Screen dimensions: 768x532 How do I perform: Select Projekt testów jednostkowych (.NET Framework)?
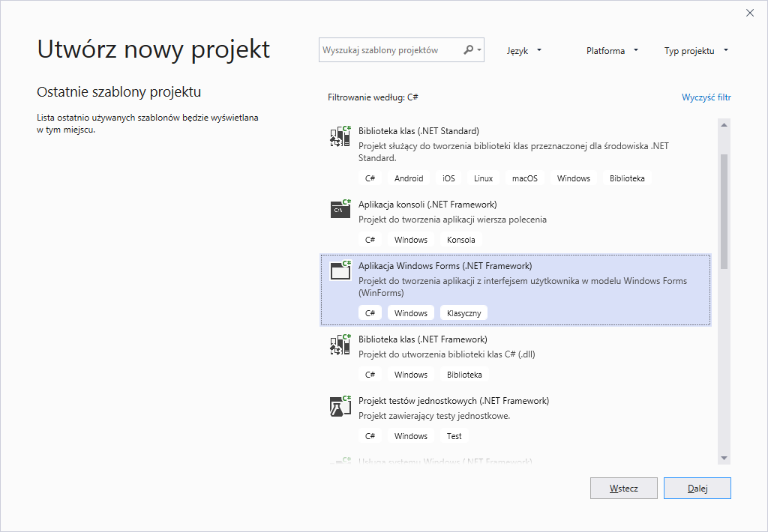516,418
